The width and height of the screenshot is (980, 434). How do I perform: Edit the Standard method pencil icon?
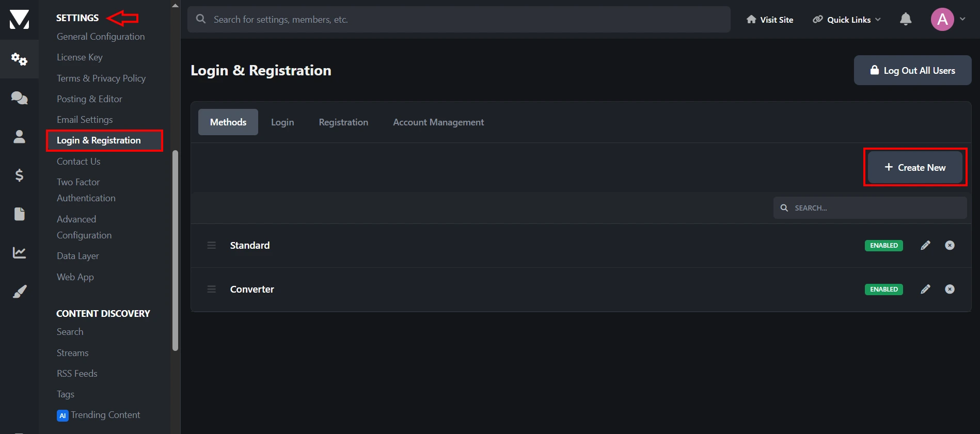[925, 245]
